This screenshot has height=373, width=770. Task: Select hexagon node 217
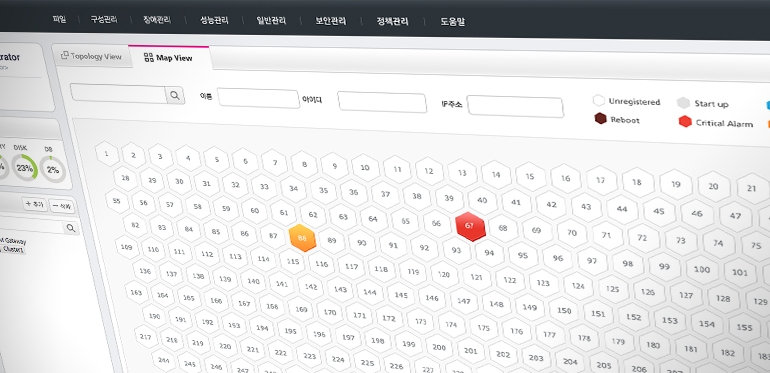pyautogui.click(x=145, y=337)
